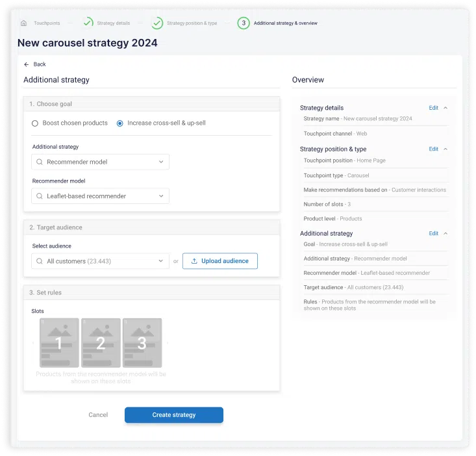Collapse the Additional strategy overview section
Screen dimensions: 476x456
pos(445,233)
